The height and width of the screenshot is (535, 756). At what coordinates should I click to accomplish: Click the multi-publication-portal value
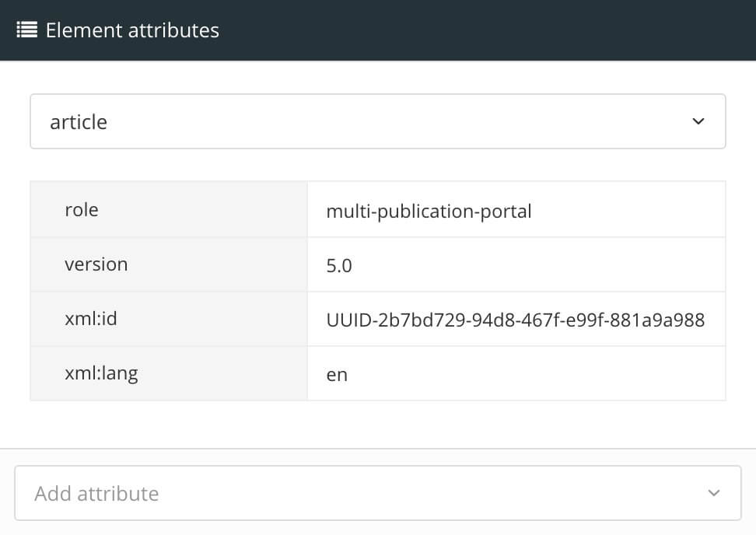coord(429,210)
